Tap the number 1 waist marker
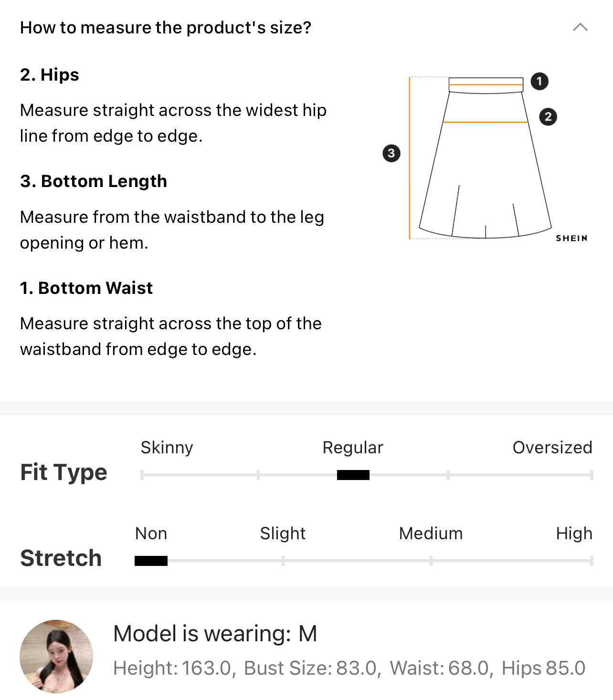This screenshot has width=613, height=700. pos(539,81)
